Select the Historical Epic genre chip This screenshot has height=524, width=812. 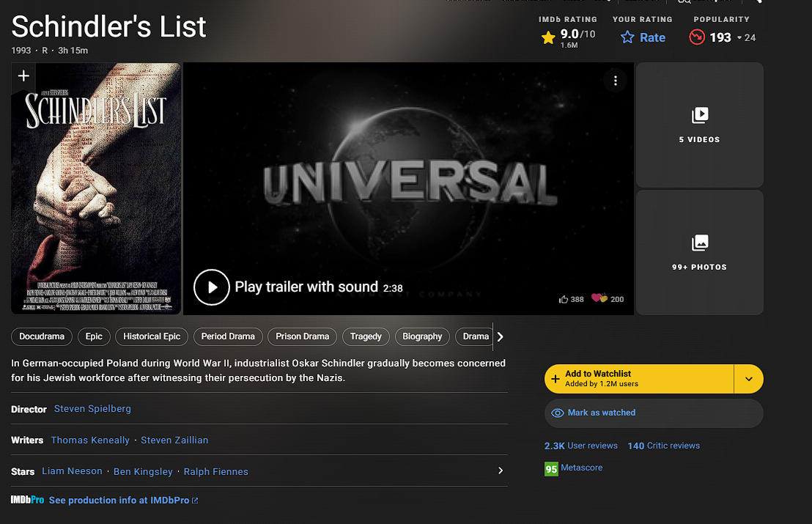click(x=152, y=336)
